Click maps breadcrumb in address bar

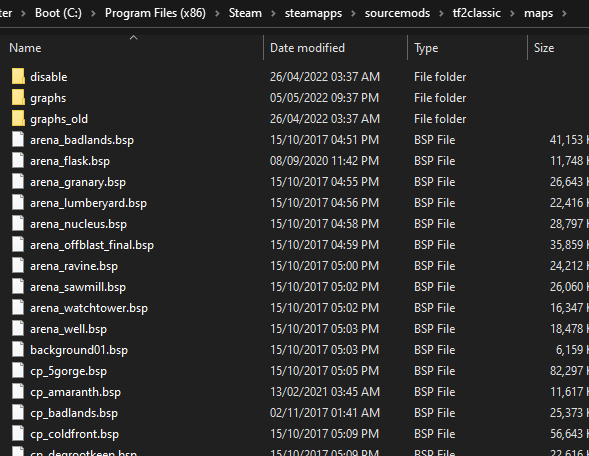[538, 13]
